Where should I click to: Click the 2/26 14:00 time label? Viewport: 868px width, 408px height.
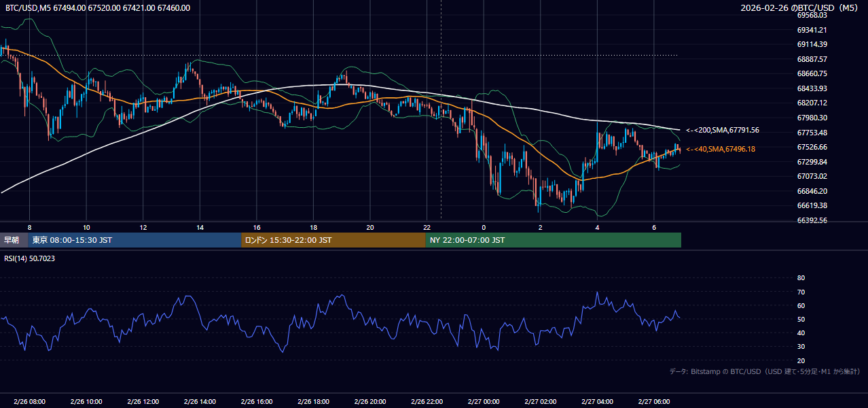[x=200, y=402]
